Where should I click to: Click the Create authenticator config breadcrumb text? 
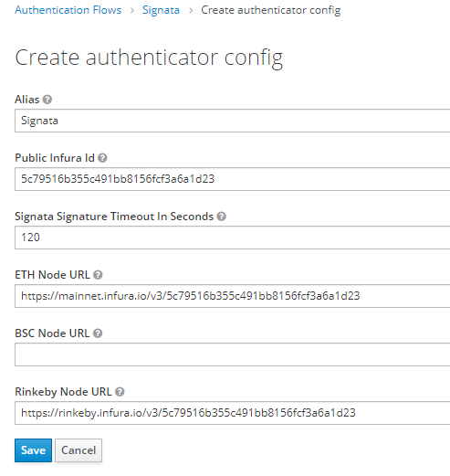pyautogui.click(x=271, y=10)
